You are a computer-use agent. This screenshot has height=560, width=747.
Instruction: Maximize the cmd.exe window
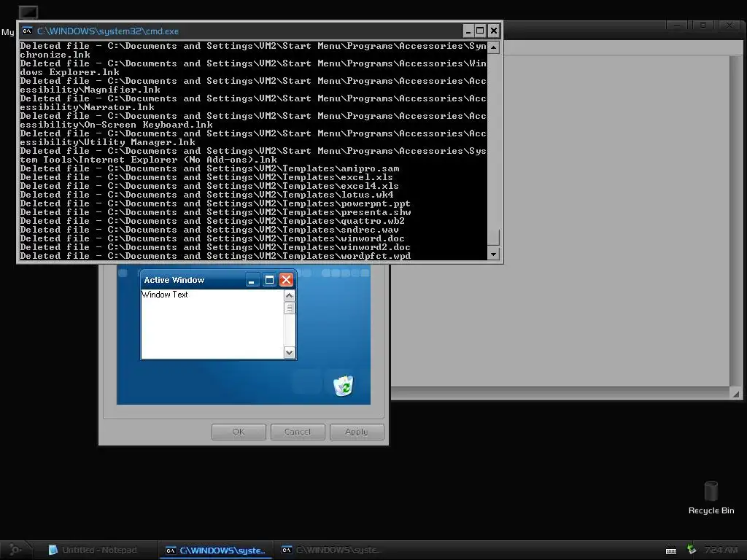click(481, 31)
